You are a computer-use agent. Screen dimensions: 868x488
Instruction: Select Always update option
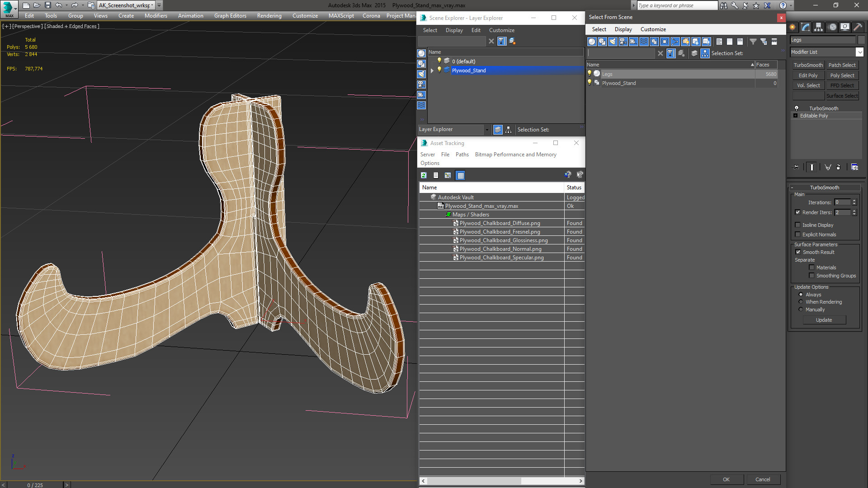(801, 295)
